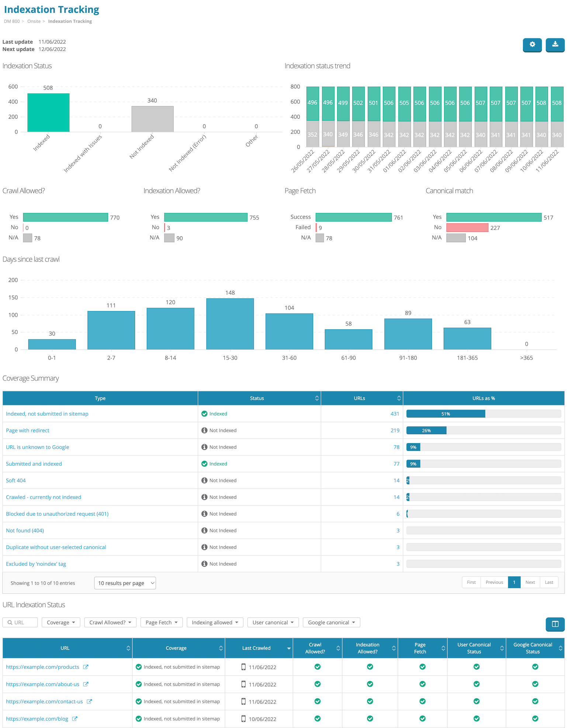Click external link icon next to blog URL

[75, 719]
